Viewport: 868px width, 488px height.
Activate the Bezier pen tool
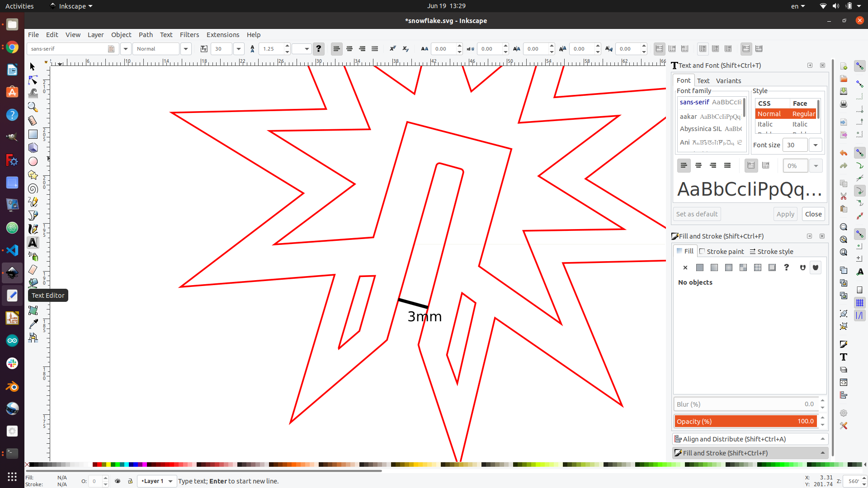pos(33,216)
